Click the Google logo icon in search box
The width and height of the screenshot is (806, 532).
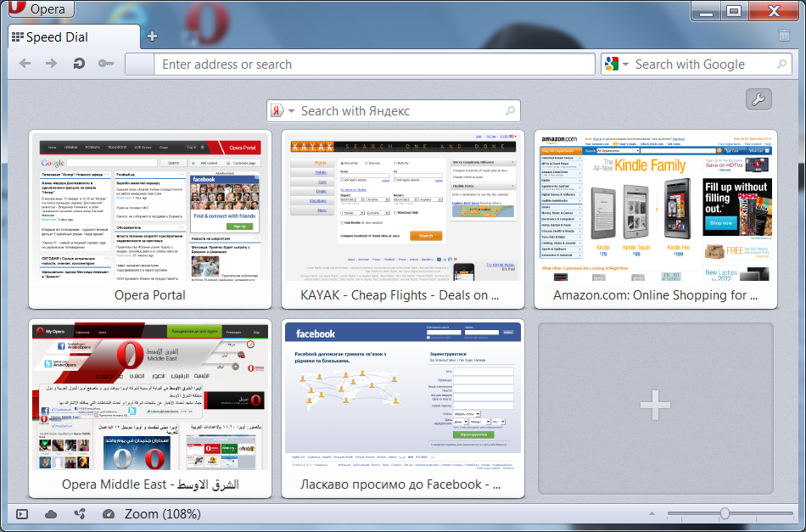612,64
